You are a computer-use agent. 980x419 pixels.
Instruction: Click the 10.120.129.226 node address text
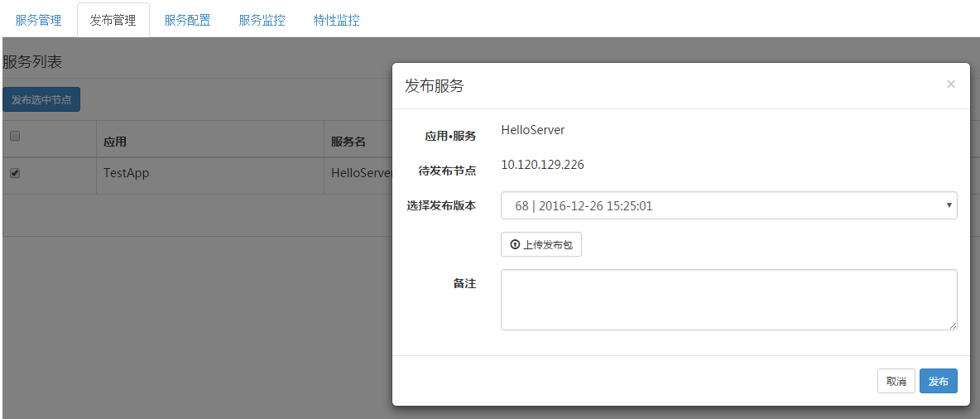pyautogui.click(x=542, y=165)
